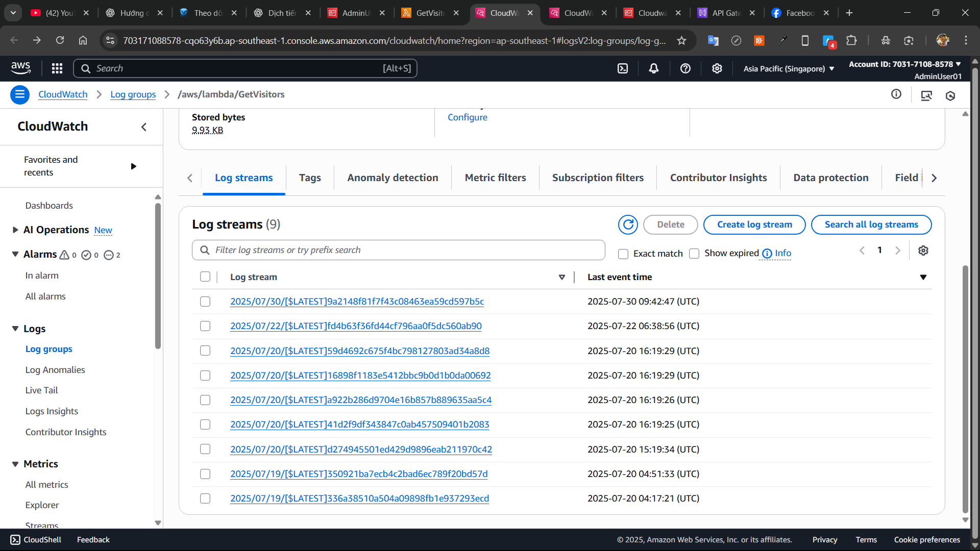Viewport: 980px width, 551px height.
Task: Open the browser extensions puzzle icon
Action: click(x=851, y=40)
